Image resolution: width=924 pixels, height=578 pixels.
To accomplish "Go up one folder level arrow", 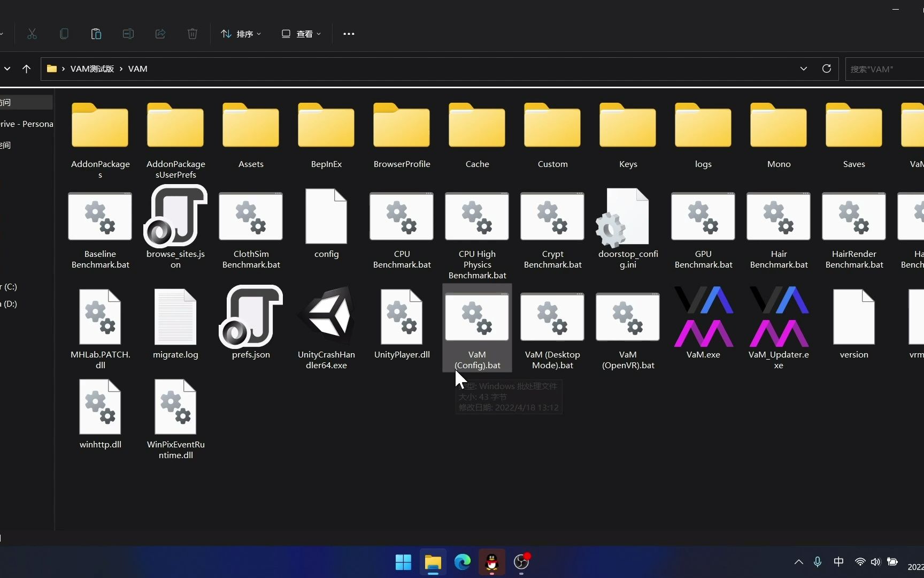I will (x=26, y=69).
